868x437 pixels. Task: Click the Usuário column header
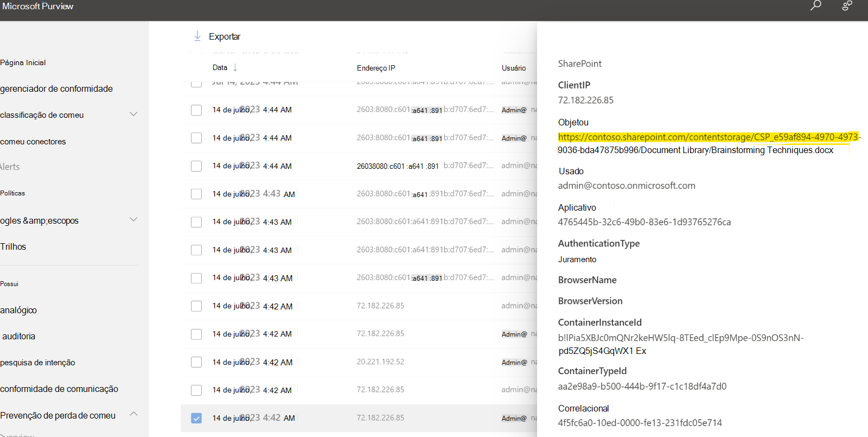coord(514,68)
